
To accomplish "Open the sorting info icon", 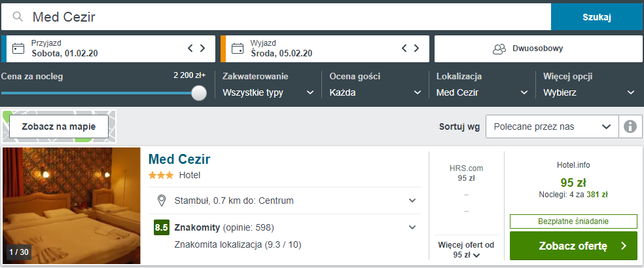I will click(630, 126).
